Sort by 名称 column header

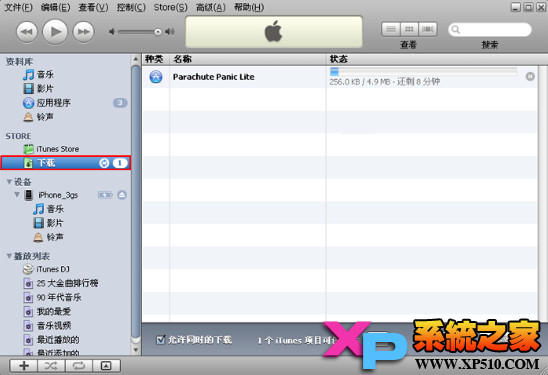pos(247,59)
